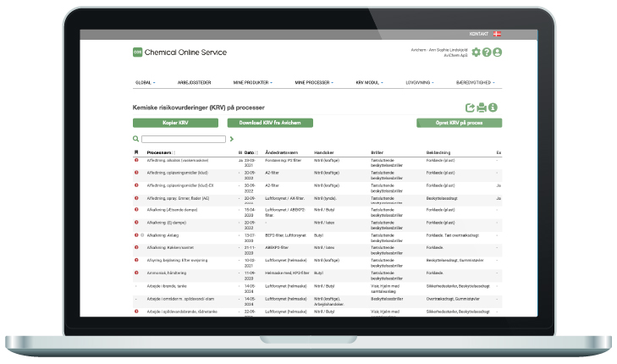Open the LOVGIVNING menu
Image resolution: width=617 pixels, height=364 pixels.
click(x=421, y=83)
